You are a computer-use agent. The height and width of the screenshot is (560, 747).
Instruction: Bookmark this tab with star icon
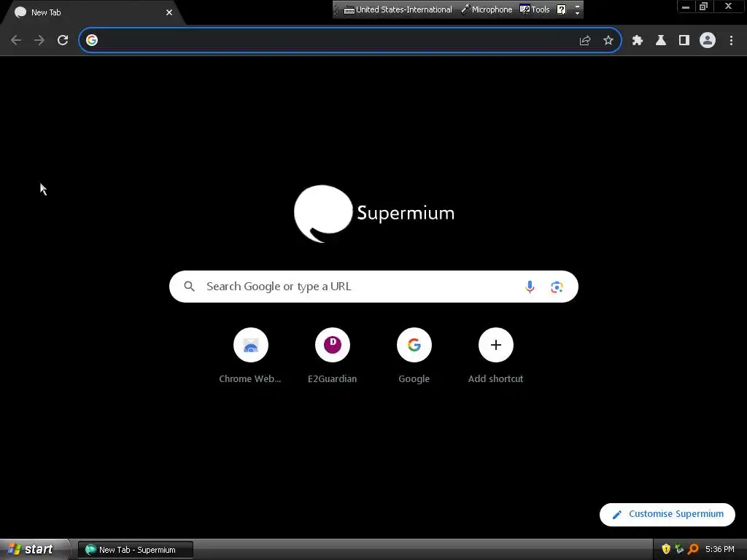608,41
